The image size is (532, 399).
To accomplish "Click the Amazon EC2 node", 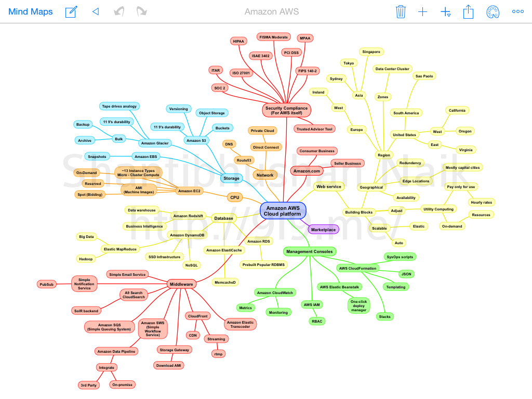I will coord(189,191).
